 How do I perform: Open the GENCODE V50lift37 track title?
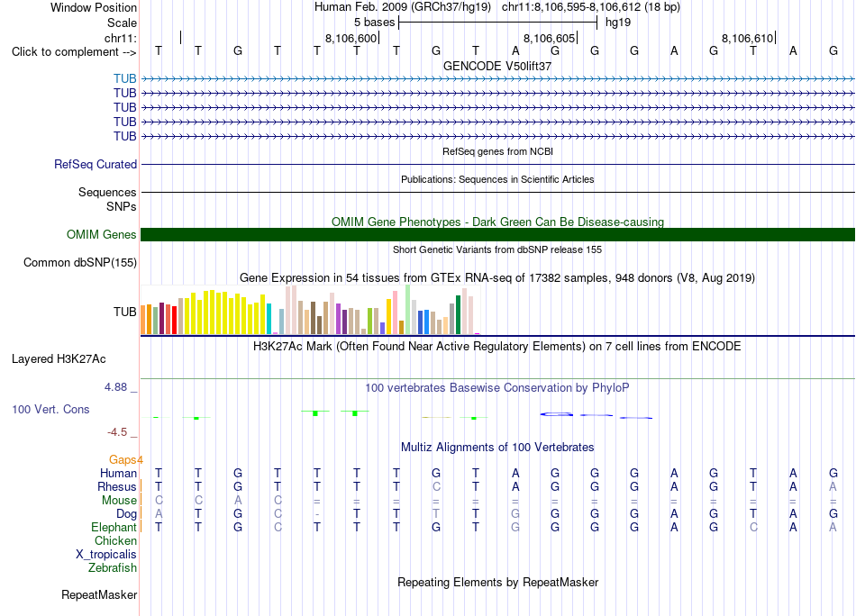pyautogui.click(x=497, y=66)
